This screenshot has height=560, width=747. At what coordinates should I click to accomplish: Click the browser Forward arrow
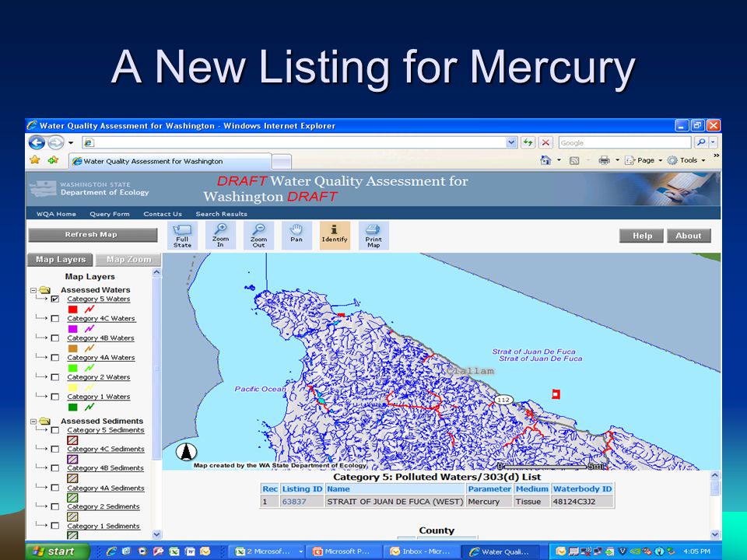point(56,142)
